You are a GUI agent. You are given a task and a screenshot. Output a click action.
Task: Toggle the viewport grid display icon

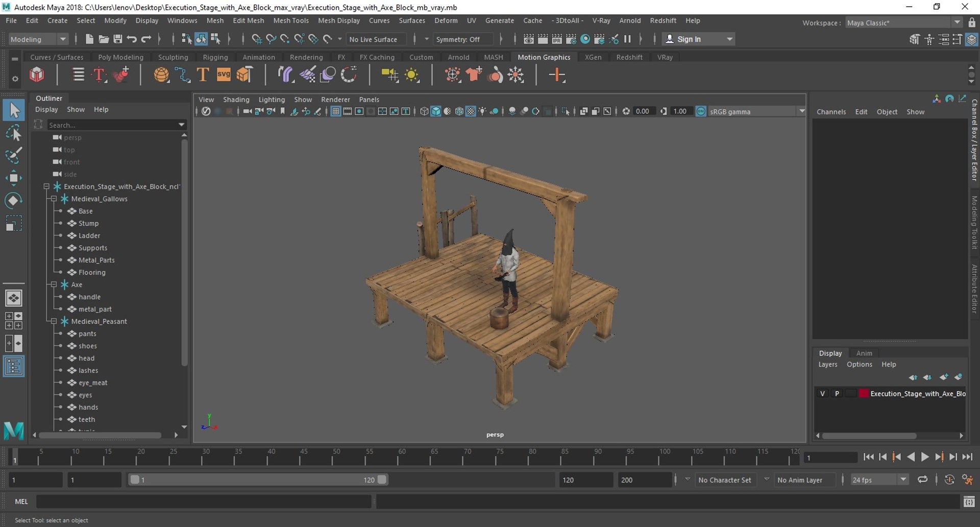click(335, 111)
